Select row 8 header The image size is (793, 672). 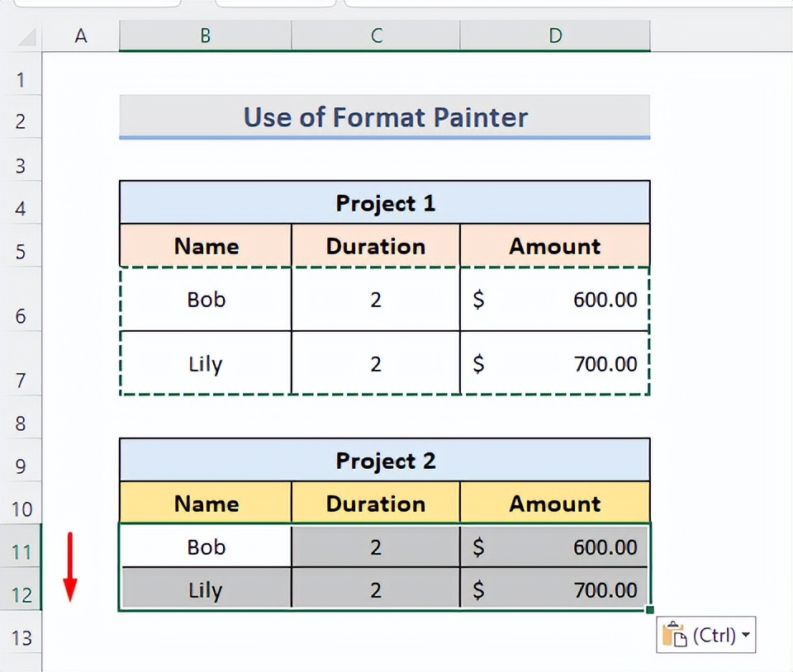tap(20, 417)
